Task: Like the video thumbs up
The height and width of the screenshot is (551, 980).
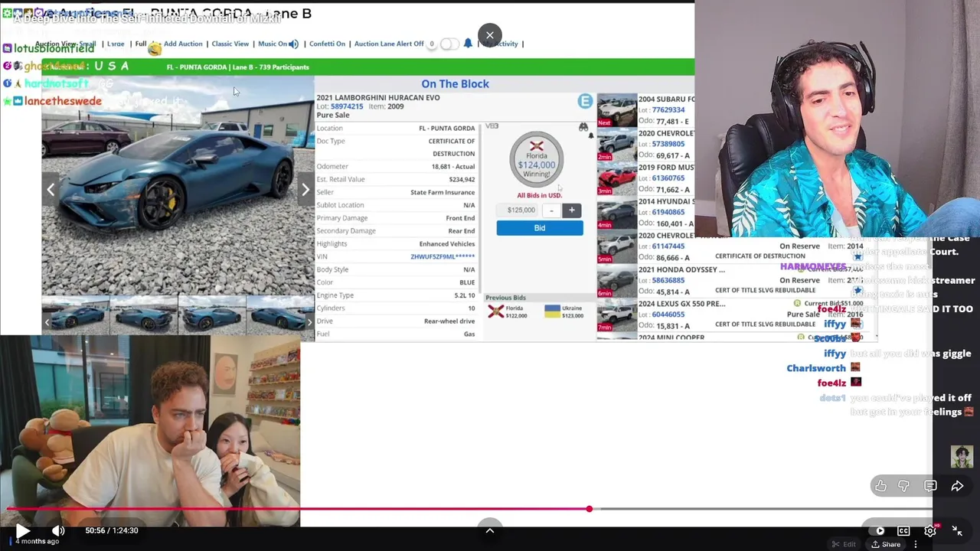Action: point(881,486)
